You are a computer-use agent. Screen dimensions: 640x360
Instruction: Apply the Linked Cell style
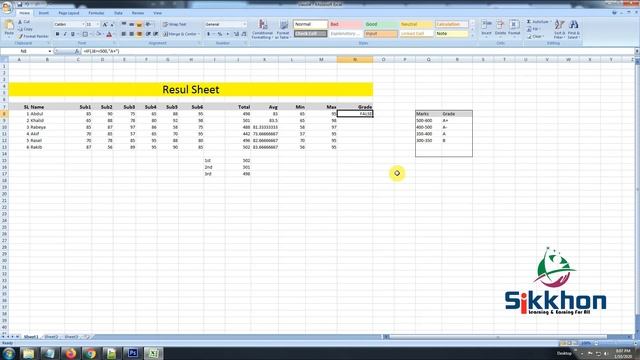click(x=416, y=33)
